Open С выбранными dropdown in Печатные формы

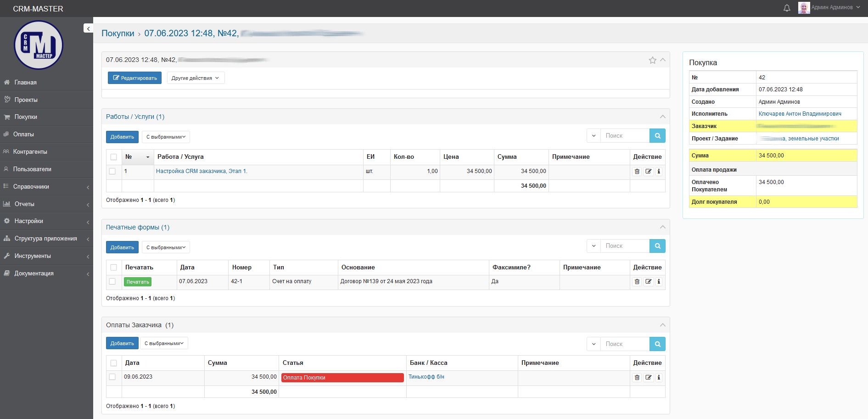click(166, 247)
